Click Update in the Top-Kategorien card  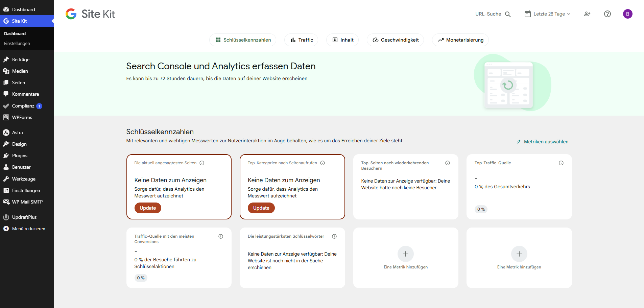point(261,208)
